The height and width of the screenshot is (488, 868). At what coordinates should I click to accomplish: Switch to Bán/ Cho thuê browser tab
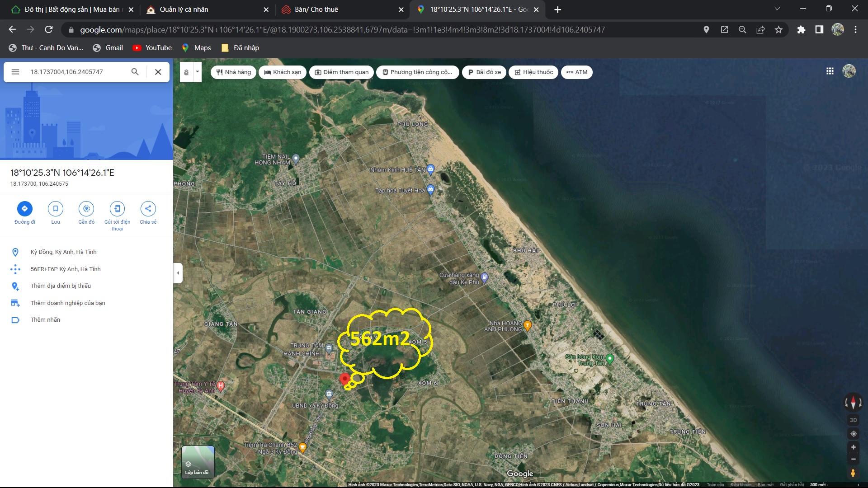click(316, 9)
